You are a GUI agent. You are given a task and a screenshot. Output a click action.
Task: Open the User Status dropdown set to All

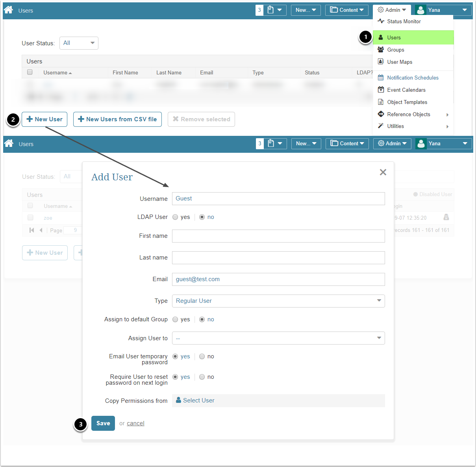click(79, 43)
